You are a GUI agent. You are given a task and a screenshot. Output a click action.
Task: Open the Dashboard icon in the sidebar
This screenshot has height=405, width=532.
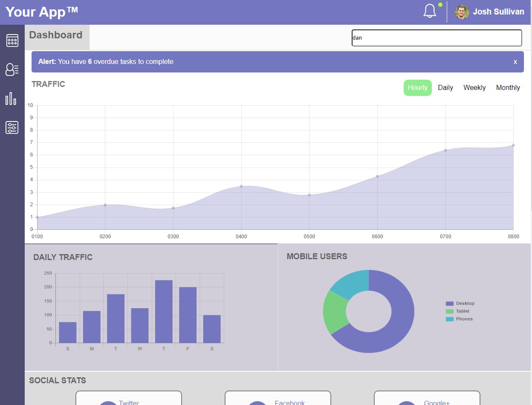[x=12, y=40]
